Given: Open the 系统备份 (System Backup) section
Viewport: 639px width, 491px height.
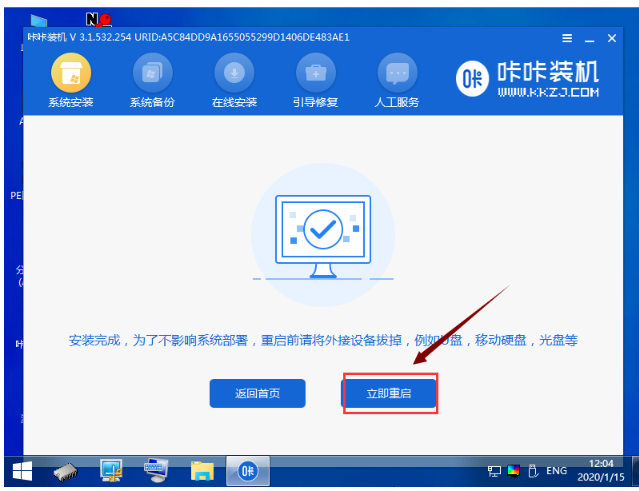Looking at the screenshot, I should (x=152, y=82).
